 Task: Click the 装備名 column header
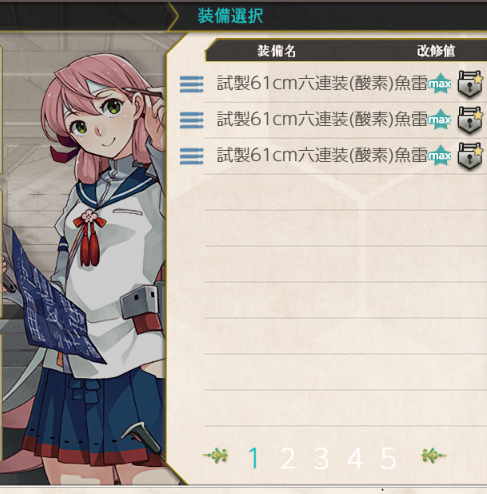pos(276,51)
